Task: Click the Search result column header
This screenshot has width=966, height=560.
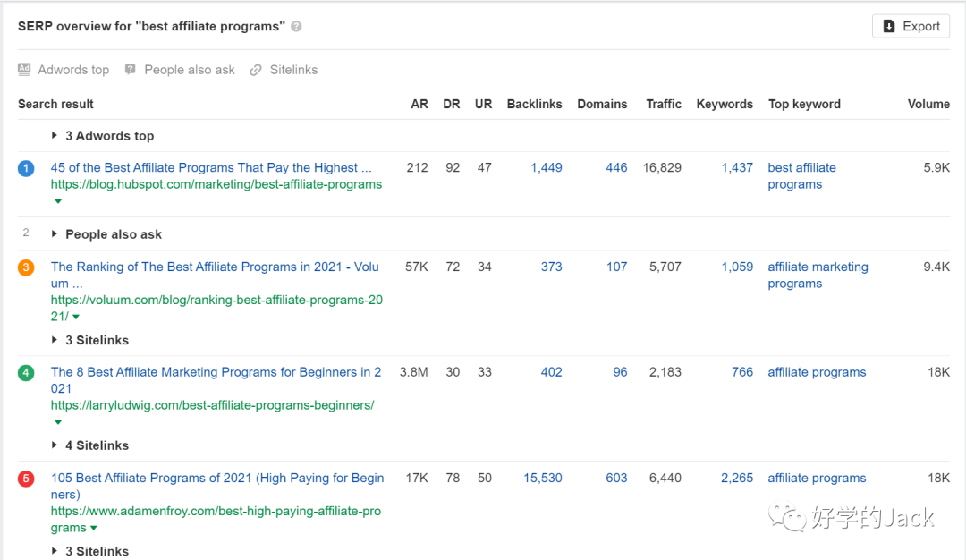Action: (x=55, y=104)
